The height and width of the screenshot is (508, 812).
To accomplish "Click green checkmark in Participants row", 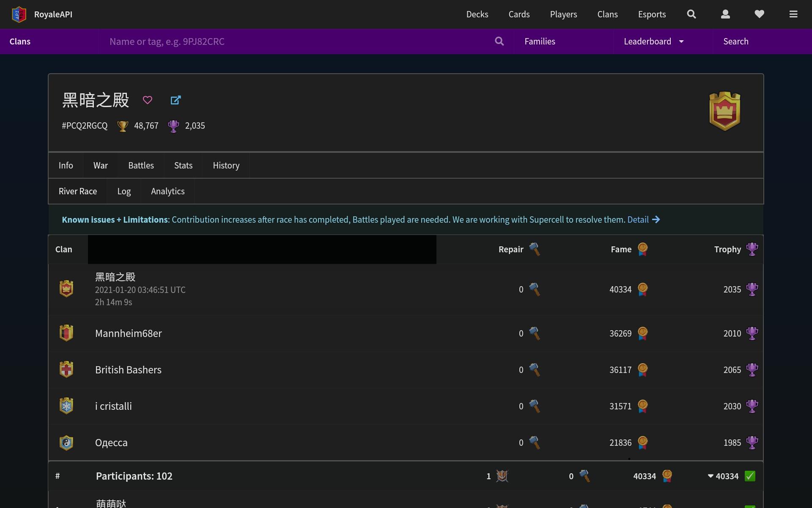I will click(750, 476).
